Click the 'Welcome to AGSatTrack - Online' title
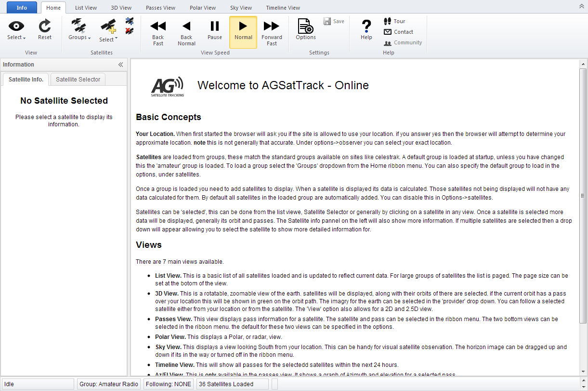 pyautogui.click(x=283, y=85)
